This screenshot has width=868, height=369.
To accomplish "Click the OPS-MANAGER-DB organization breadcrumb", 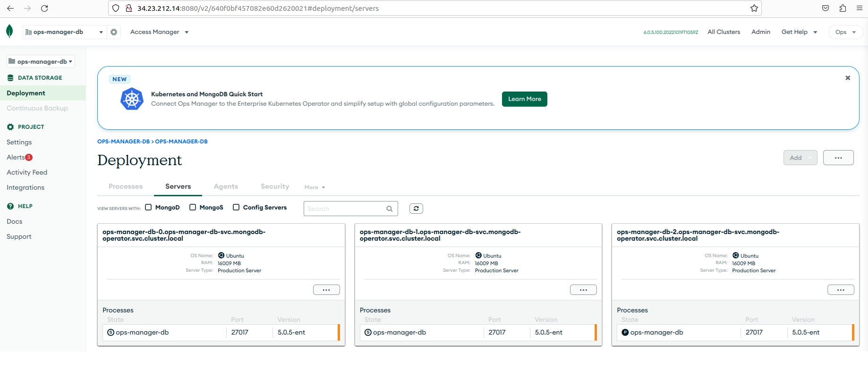I will pyautogui.click(x=123, y=142).
